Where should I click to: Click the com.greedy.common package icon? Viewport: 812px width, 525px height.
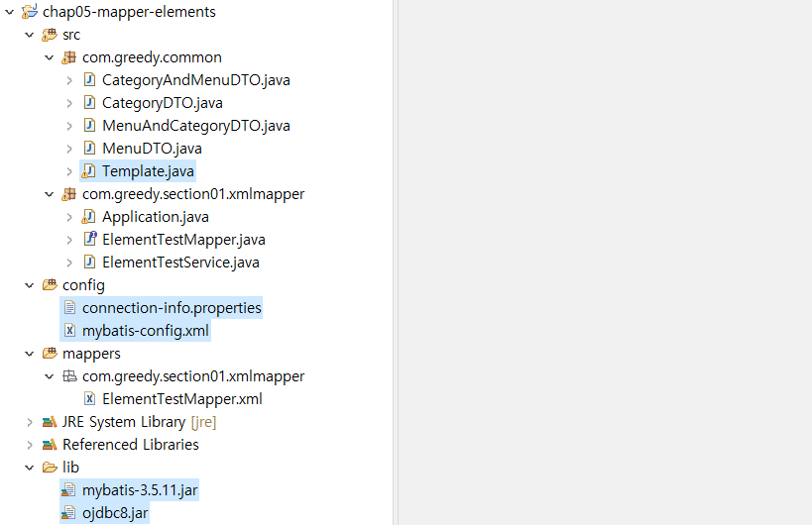69,57
